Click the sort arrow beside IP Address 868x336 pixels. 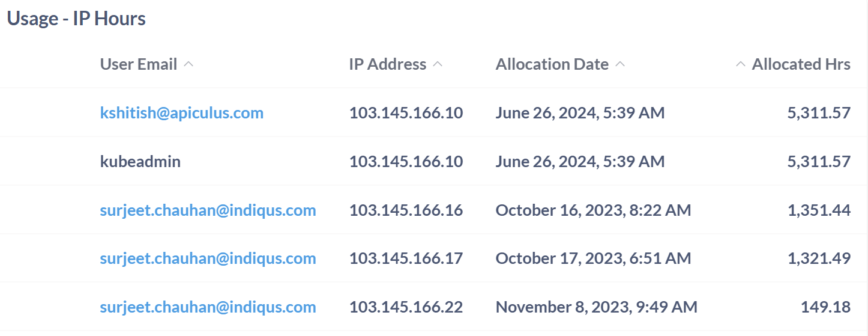(438, 64)
